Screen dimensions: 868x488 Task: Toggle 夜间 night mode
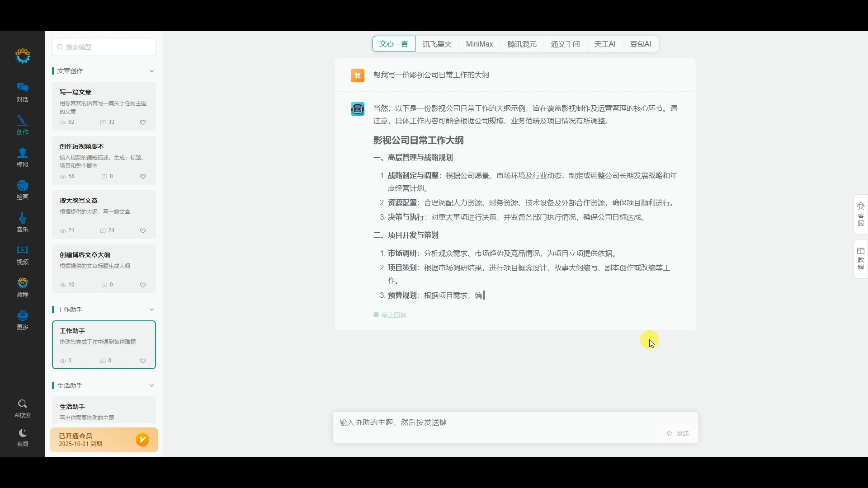(x=23, y=438)
